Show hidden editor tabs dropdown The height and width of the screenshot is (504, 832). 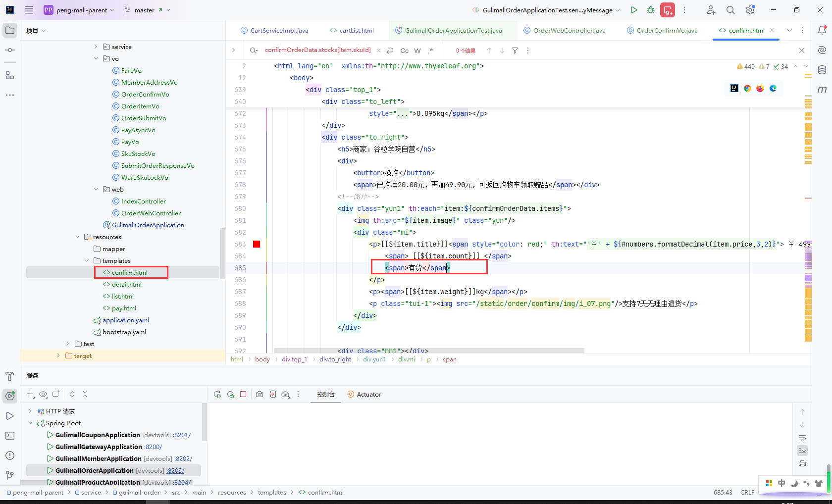point(789,30)
